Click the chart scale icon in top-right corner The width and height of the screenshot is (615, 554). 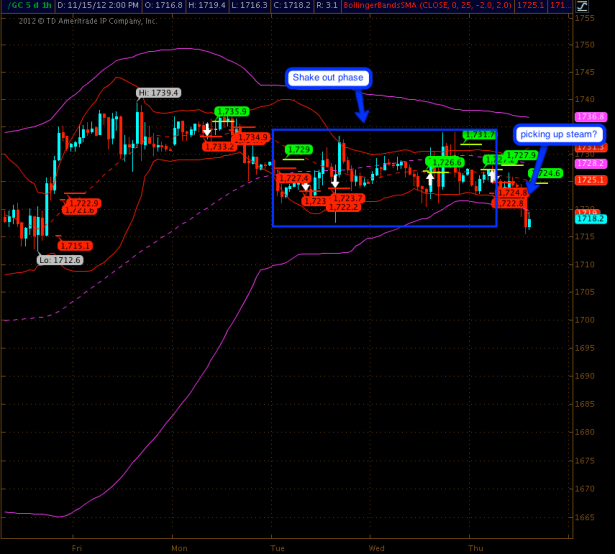coord(582,8)
